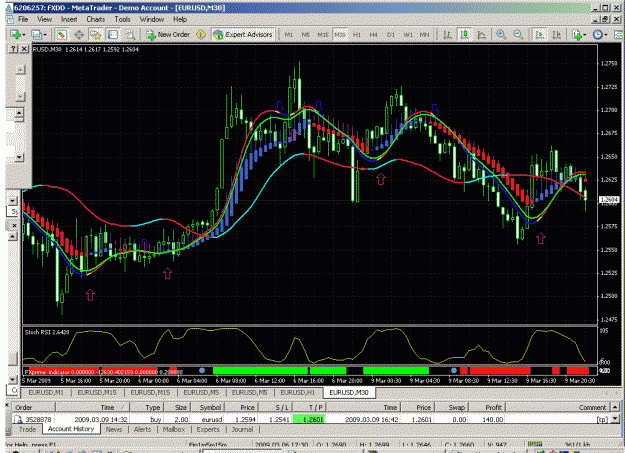Switch chart to W1 timeframe
The height and width of the screenshot is (453, 625).
[x=408, y=35]
